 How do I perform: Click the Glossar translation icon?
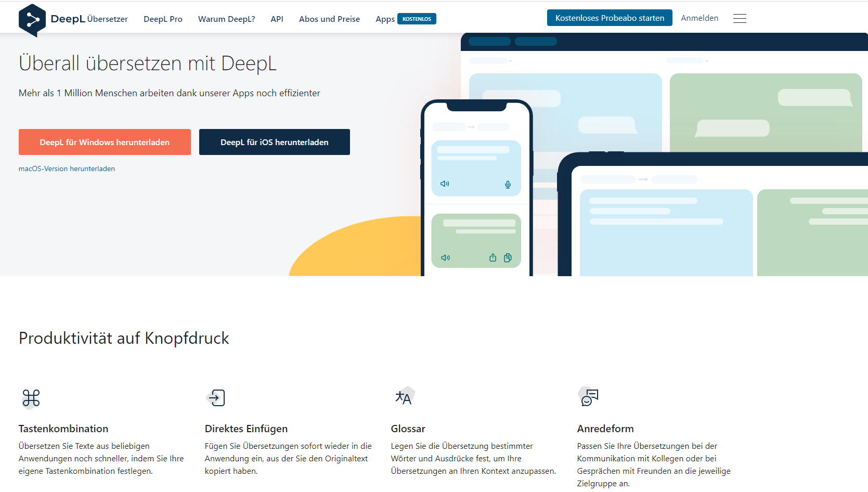click(404, 397)
